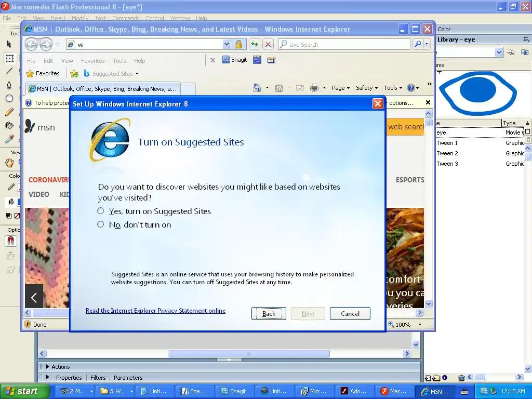Open the zoom level 100% dropdown
The image size is (532, 399).
coord(420,325)
